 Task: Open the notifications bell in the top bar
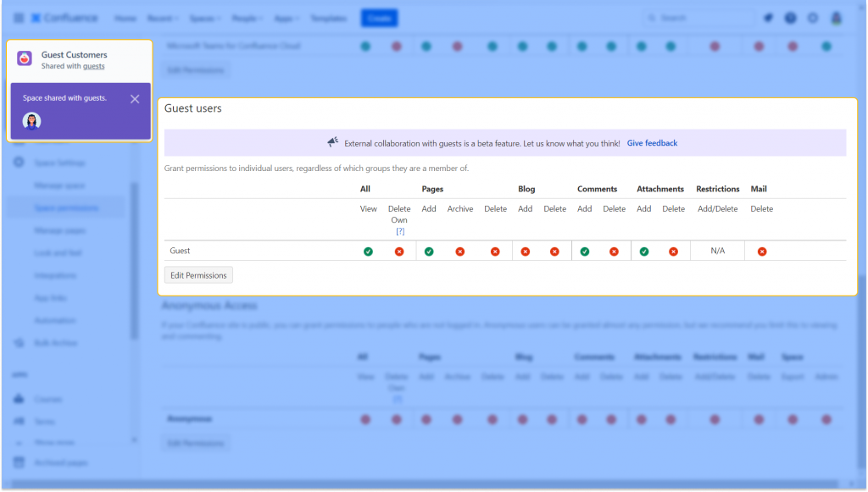click(x=767, y=17)
